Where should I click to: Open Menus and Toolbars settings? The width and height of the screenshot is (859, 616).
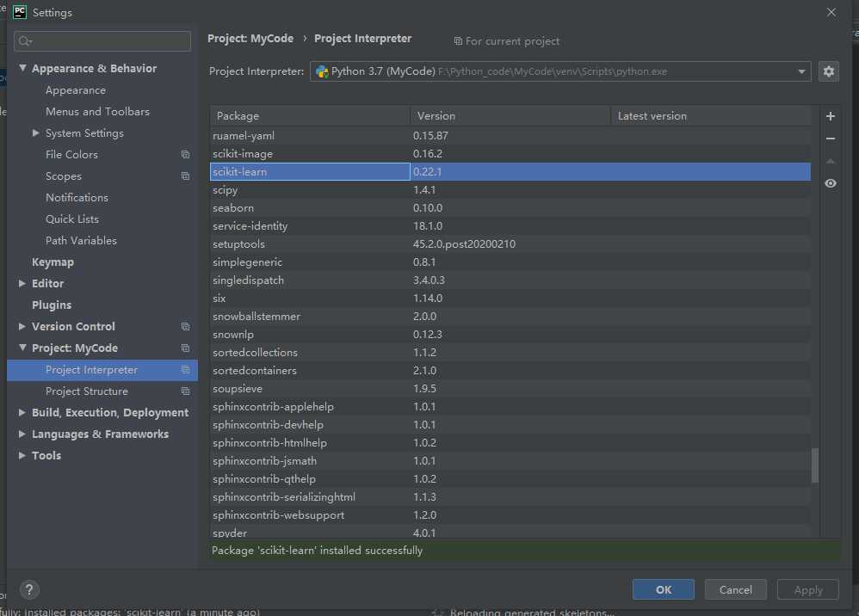click(97, 111)
